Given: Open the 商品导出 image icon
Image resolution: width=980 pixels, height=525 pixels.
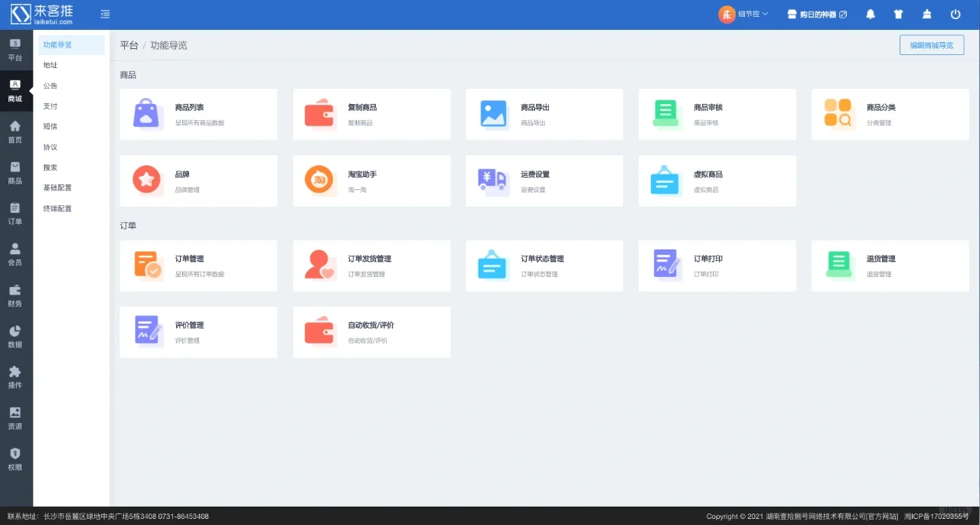Looking at the screenshot, I should click(x=494, y=114).
